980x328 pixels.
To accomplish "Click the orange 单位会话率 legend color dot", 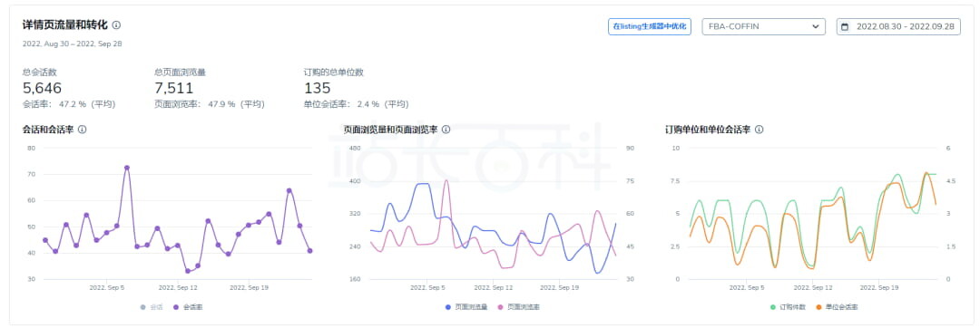I will 818,307.
